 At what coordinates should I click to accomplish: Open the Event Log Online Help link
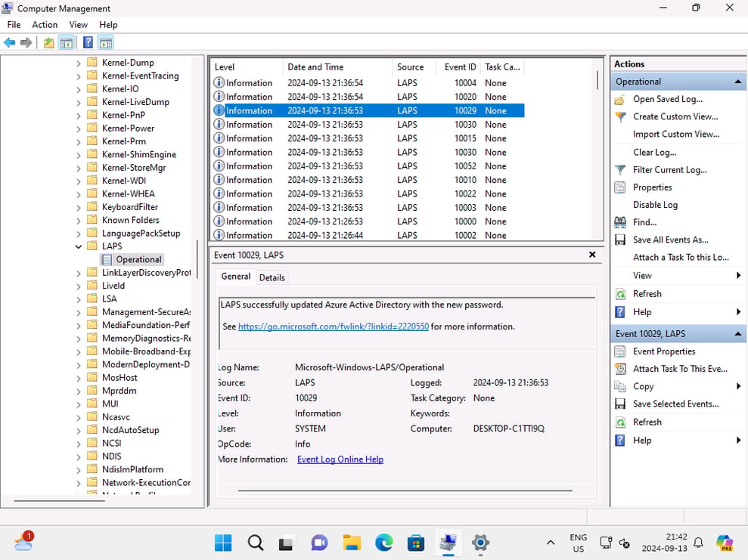pyautogui.click(x=340, y=460)
